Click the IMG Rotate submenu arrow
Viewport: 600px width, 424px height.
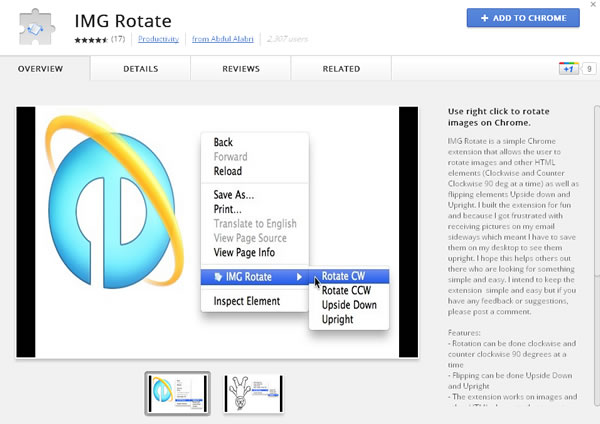(x=299, y=277)
